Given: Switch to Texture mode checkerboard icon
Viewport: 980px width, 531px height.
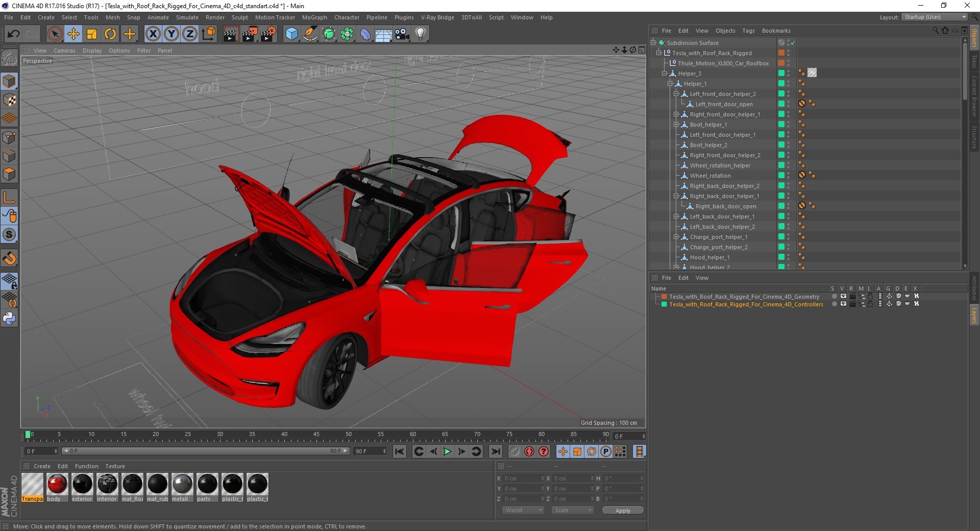Looking at the screenshot, I should 9,100.
